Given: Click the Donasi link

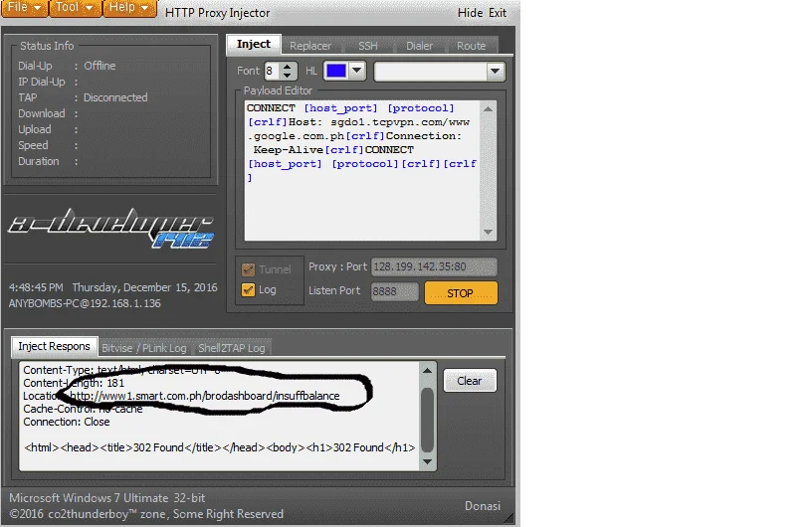Looking at the screenshot, I should (x=483, y=506).
